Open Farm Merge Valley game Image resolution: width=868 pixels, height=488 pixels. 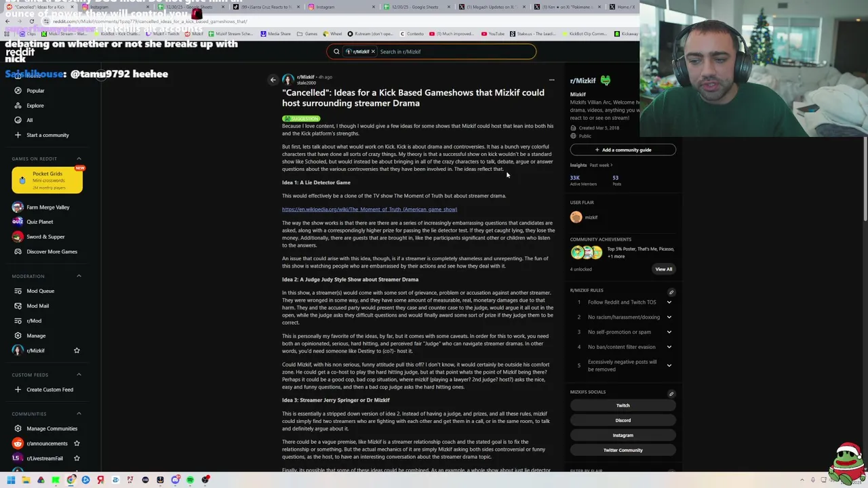47,207
